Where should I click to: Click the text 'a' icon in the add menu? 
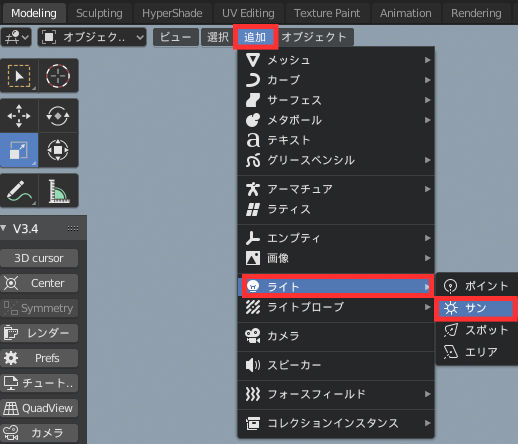(x=253, y=140)
